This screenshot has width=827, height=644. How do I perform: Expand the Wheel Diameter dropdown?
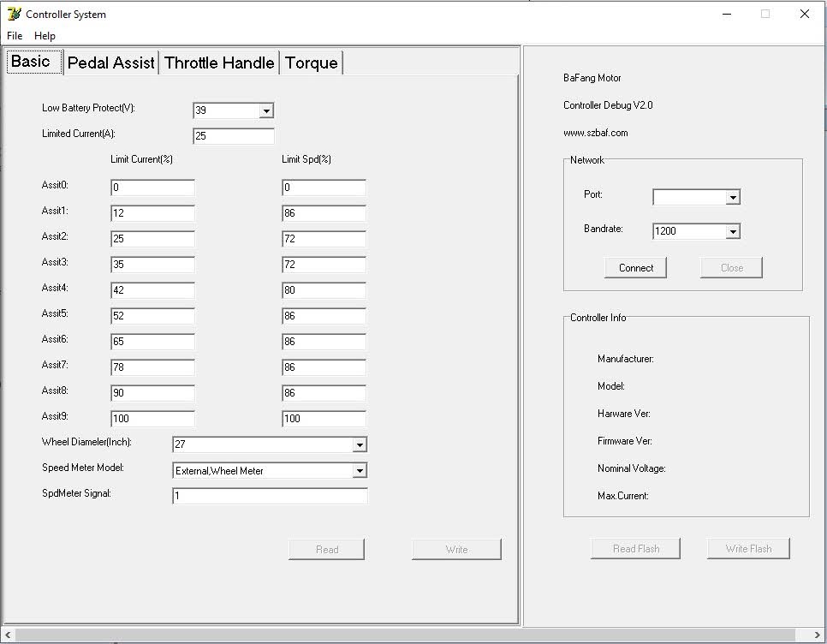[x=360, y=444]
